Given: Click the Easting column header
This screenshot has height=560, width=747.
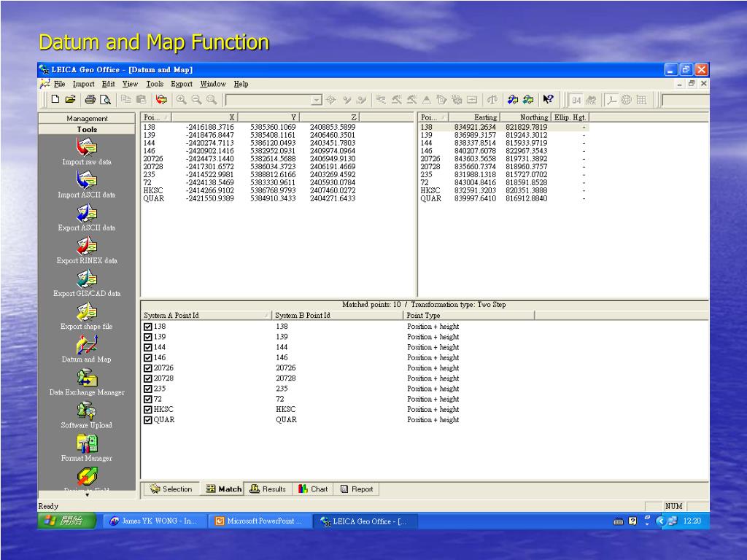Looking at the screenshot, I should pos(474,117).
